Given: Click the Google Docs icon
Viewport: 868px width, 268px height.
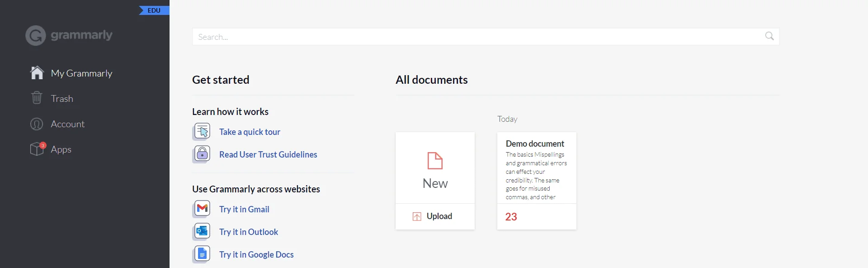Looking at the screenshot, I should click(x=202, y=254).
